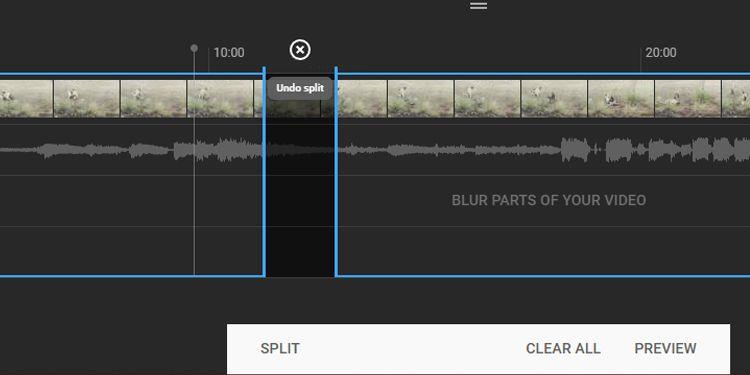The image size is (750, 375).
Task: Click the SPLIT button
Action: pos(280,348)
